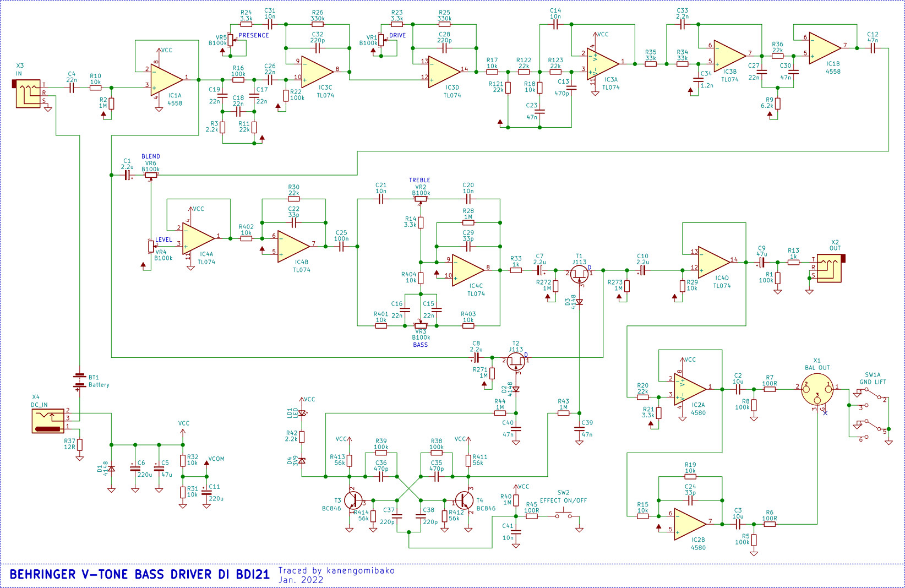The image size is (905, 588).
Task: Select the IC4C TL074 op-amp symbol
Action: click(468, 269)
